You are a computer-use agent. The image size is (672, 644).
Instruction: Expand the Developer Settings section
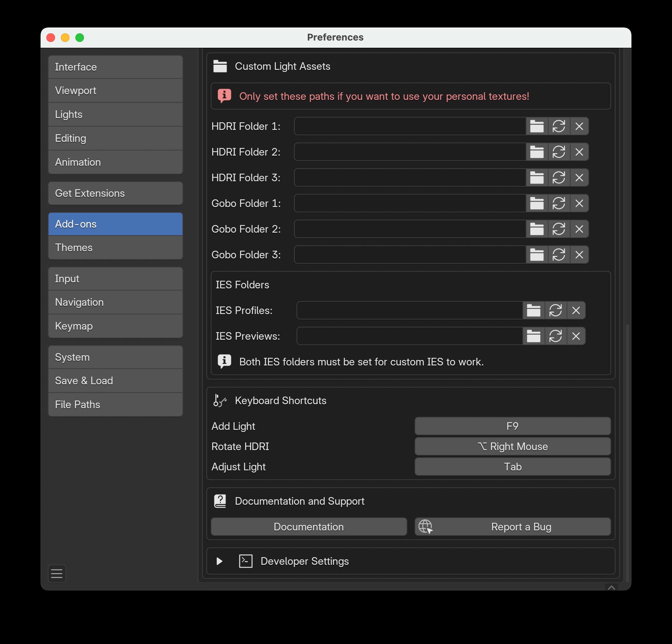pyautogui.click(x=219, y=561)
